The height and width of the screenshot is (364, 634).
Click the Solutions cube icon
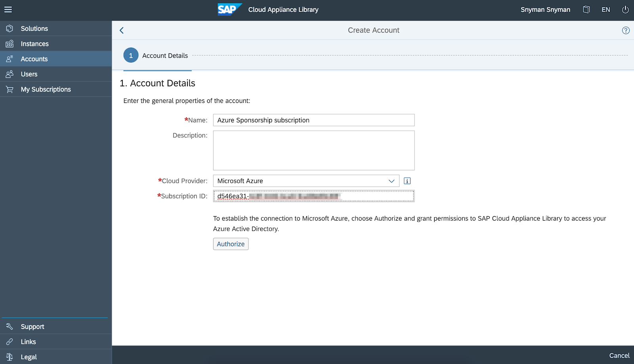10,29
